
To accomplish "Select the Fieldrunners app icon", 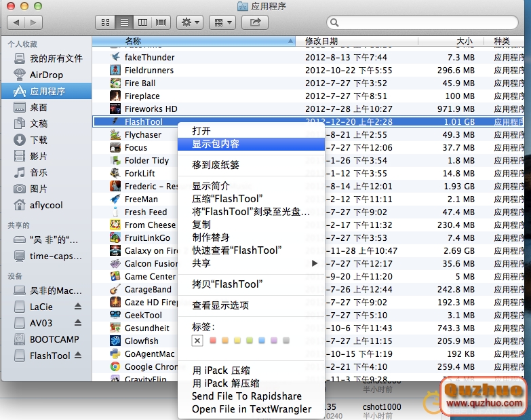I will tap(115, 70).
